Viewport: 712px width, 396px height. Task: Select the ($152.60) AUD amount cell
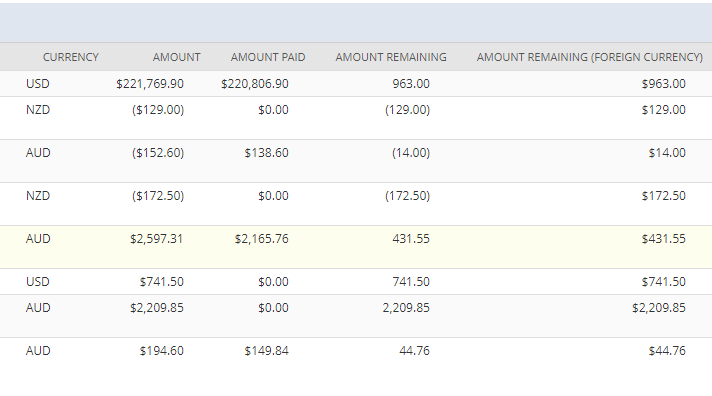(158, 153)
